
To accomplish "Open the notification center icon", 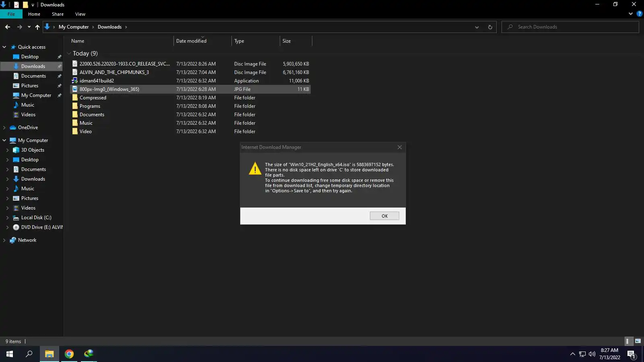I will click(631, 354).
